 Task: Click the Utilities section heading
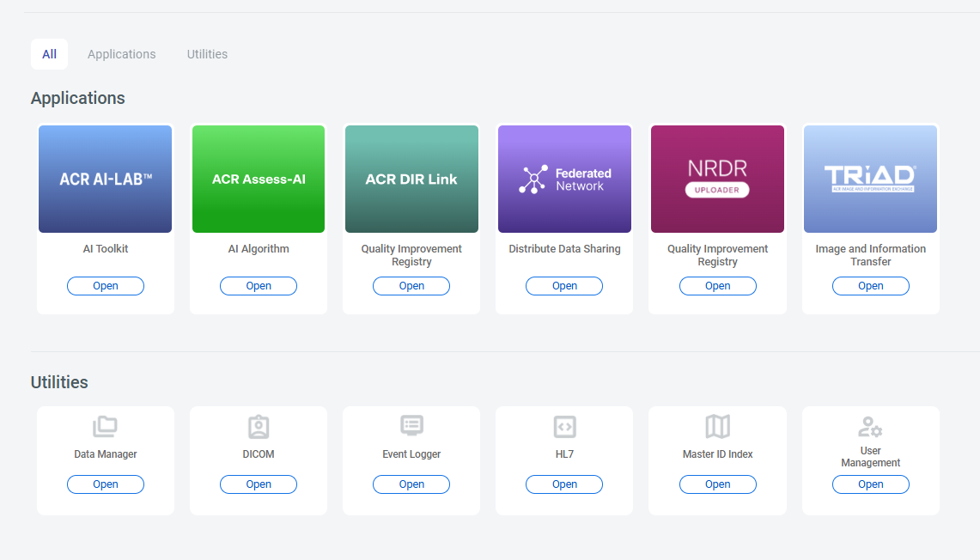click(x=59, y=382)
